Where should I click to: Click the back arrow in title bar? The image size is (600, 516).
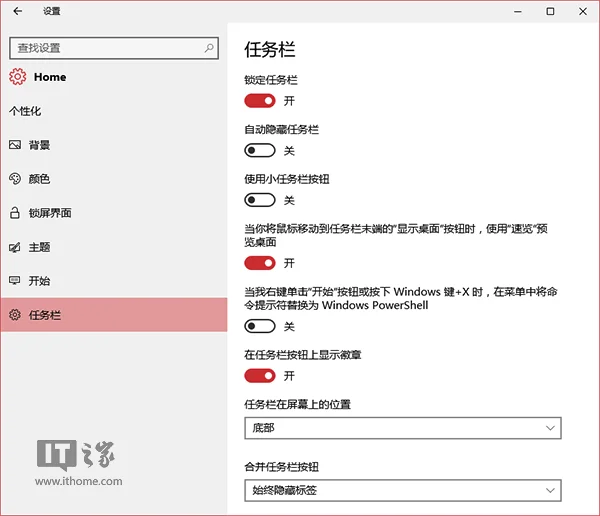click(18, 11)
